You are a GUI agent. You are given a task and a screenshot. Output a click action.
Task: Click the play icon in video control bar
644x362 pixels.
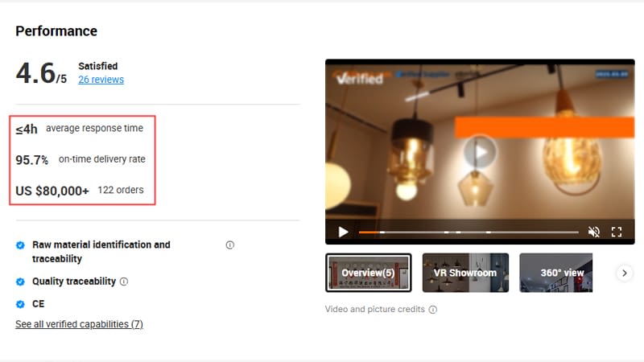pos(344,232)
